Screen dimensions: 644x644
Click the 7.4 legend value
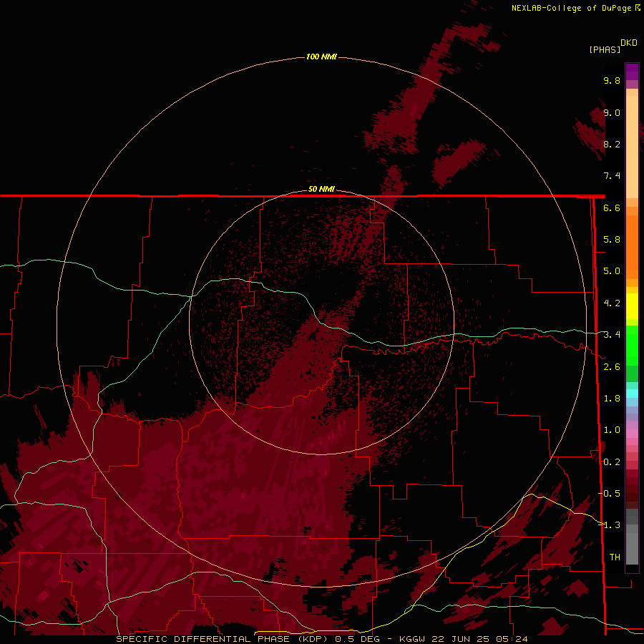(x=612, y=176)
